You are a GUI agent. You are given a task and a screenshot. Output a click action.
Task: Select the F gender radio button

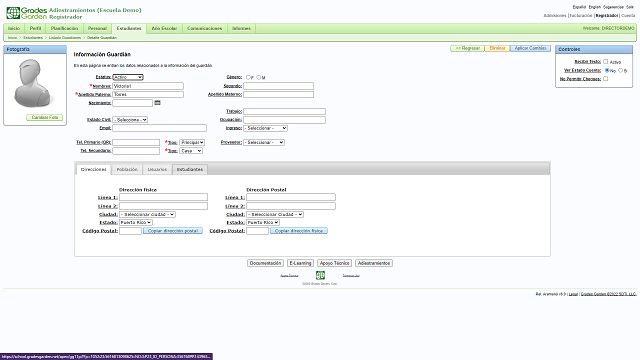pos(248,77)
